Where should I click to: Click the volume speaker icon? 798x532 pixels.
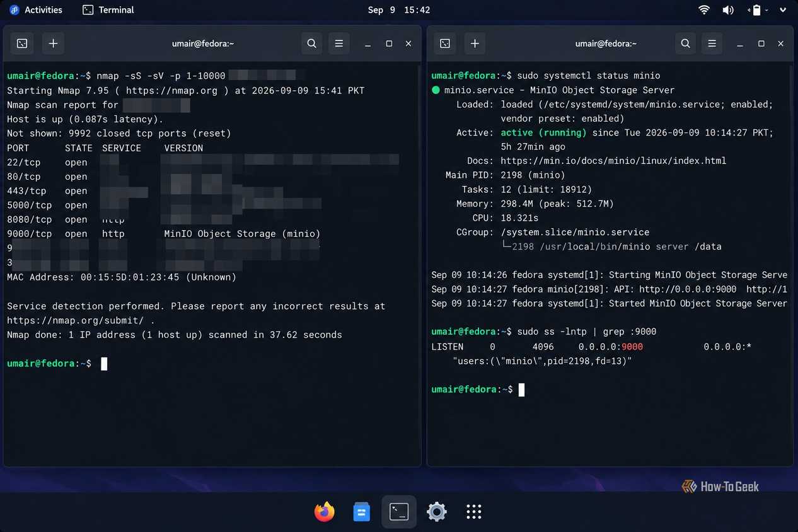[x=728, y=10]
